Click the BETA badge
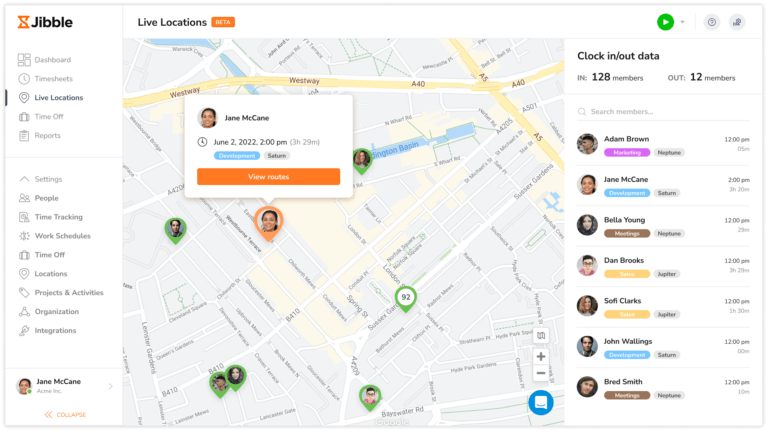The width and height of the screenshot is (768, 431). coord(223,22)
